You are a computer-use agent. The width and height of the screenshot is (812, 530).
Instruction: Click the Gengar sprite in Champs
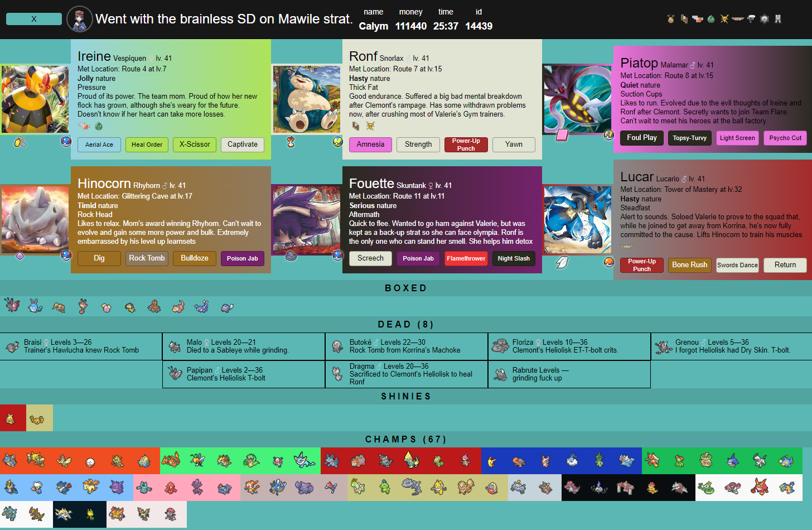coord(117,487)
